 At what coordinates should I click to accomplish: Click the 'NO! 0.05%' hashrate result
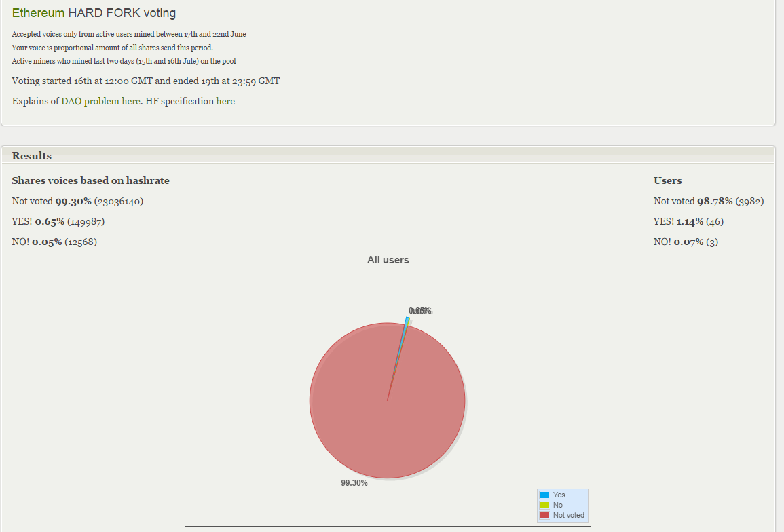click(x=54, y=242)
